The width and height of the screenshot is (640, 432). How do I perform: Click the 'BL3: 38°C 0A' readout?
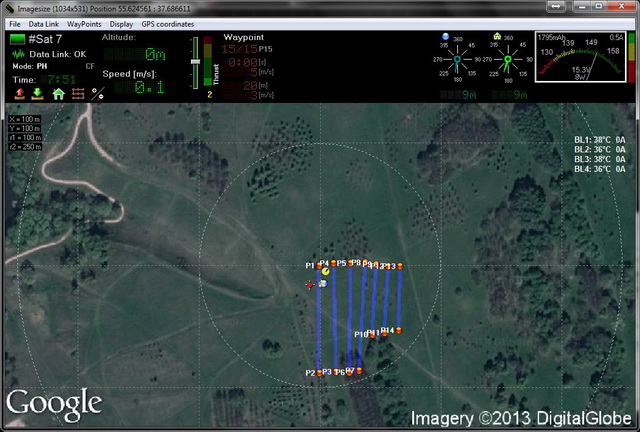pos(600,159)
